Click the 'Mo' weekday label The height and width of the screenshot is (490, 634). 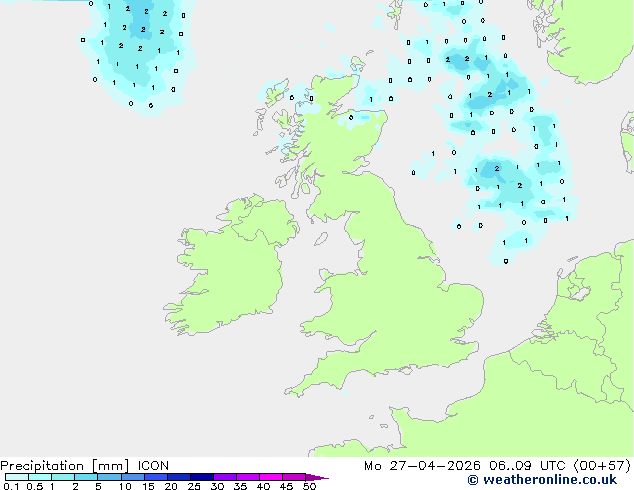(372, 466)
